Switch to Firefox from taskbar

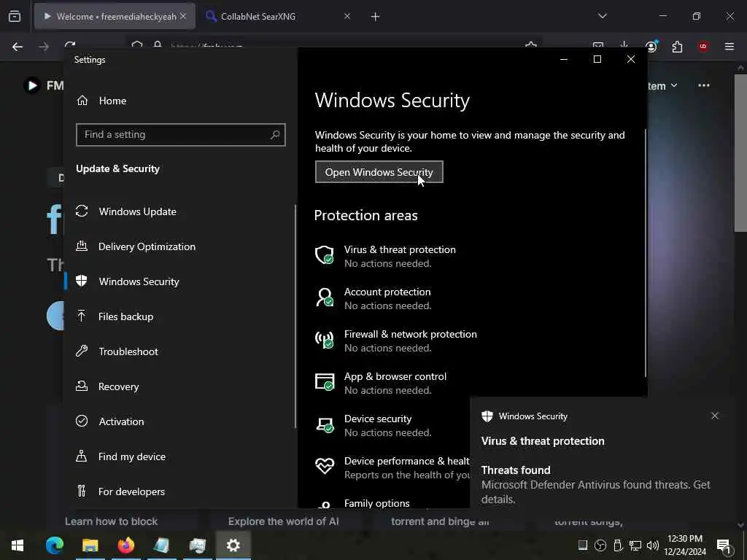[x=125, y=545]
